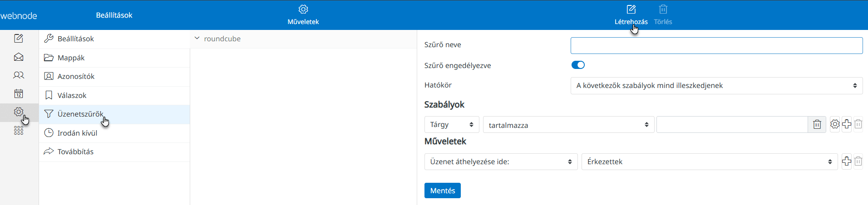Open the compose message icon in sidebar
This screenshot has height=205, width=868.
(19, 39)
